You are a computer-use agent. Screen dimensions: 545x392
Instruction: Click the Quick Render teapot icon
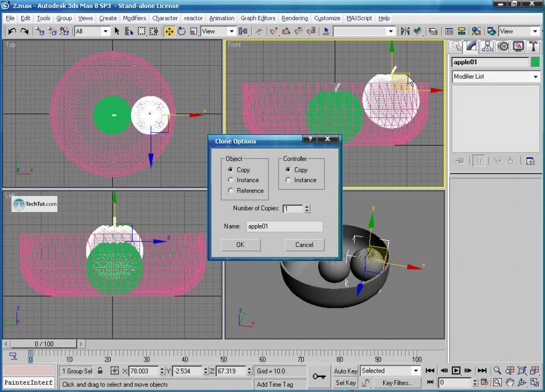(x=491, y=32)
